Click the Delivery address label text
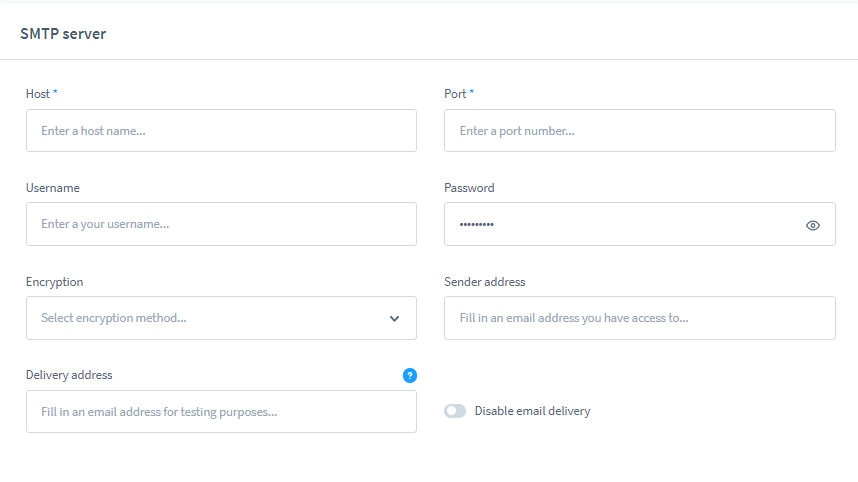Screen dimensions: 858x482 coord(69,375)
